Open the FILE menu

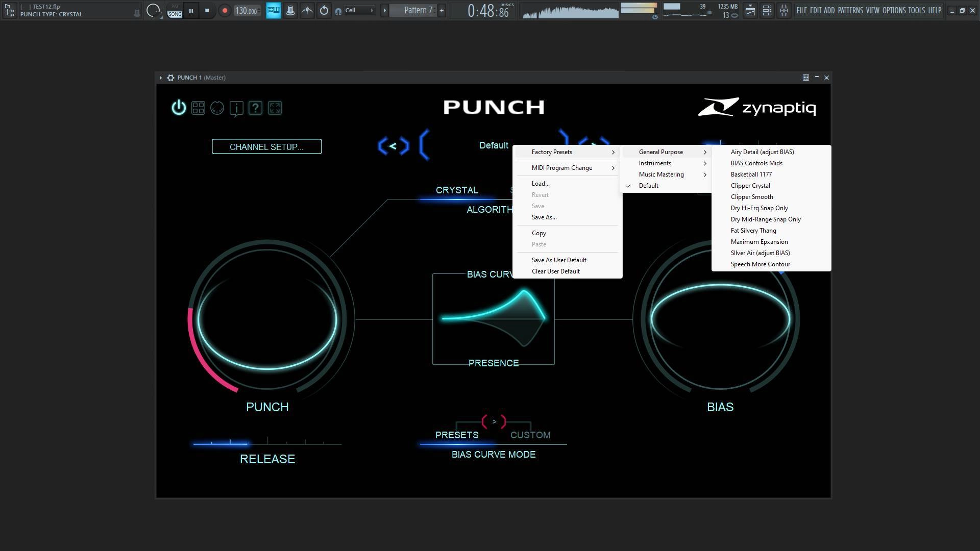tap(801, 10)
